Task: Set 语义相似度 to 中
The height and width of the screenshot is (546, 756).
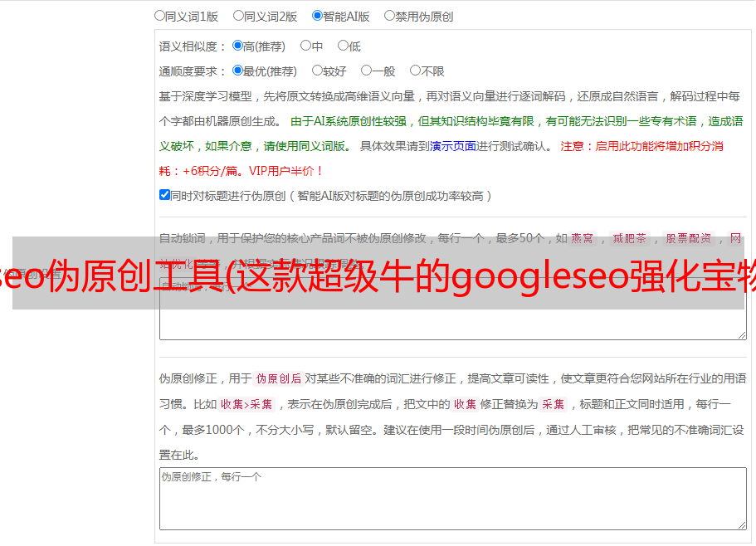Action: point(305,46)
